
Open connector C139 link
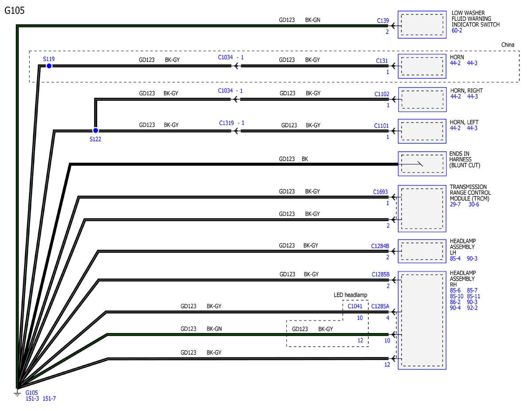tap(383, 20)
